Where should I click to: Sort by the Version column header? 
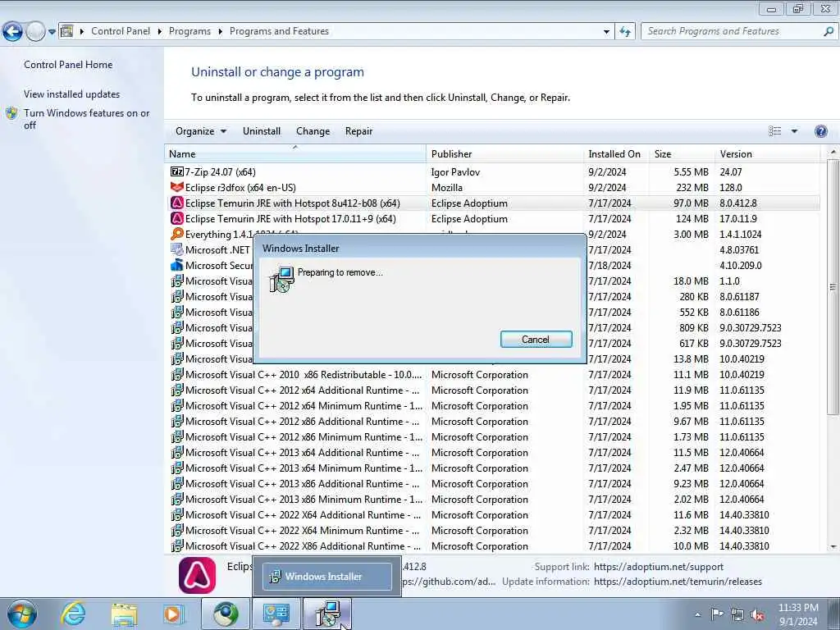(x=767, y=153)
